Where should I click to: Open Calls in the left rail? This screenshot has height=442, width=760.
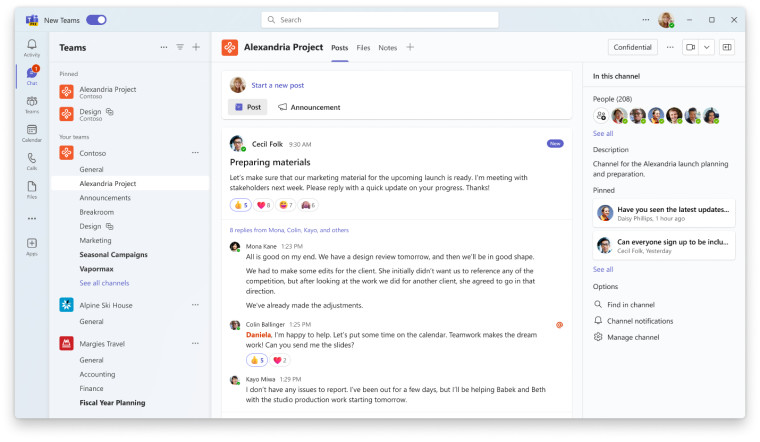32,161
